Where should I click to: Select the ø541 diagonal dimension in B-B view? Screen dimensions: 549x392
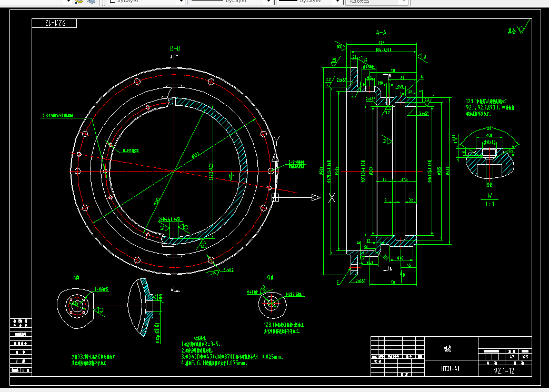pyautogui.click(x=195, y=154)
